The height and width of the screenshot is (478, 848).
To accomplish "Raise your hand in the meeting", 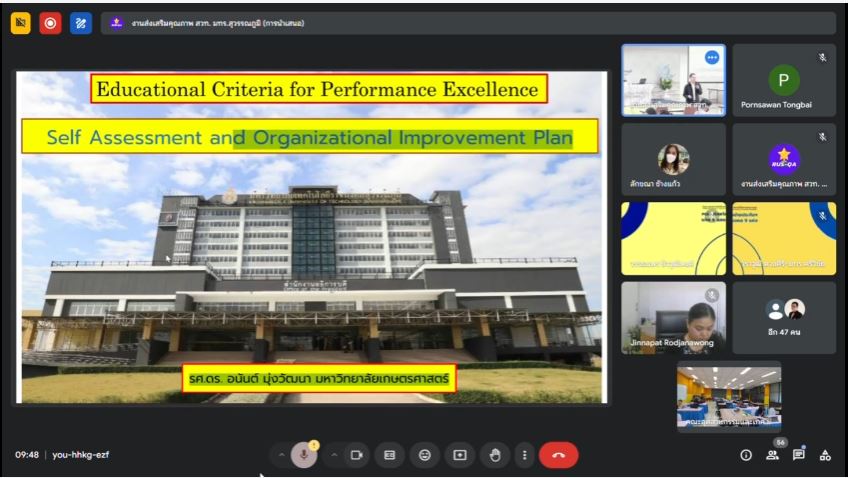I will coord(494,455).
